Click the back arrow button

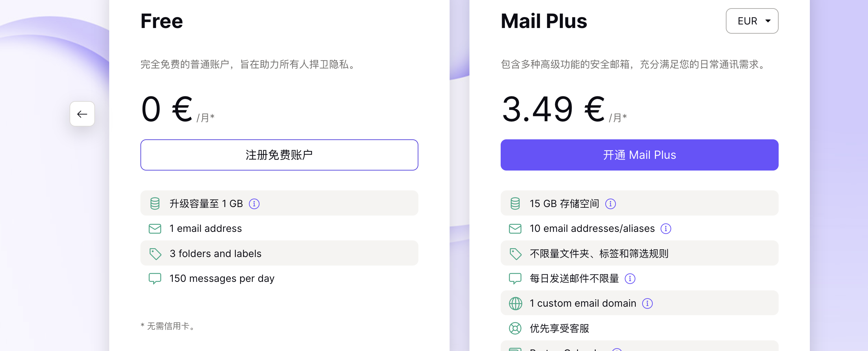(x=82, y=114)
